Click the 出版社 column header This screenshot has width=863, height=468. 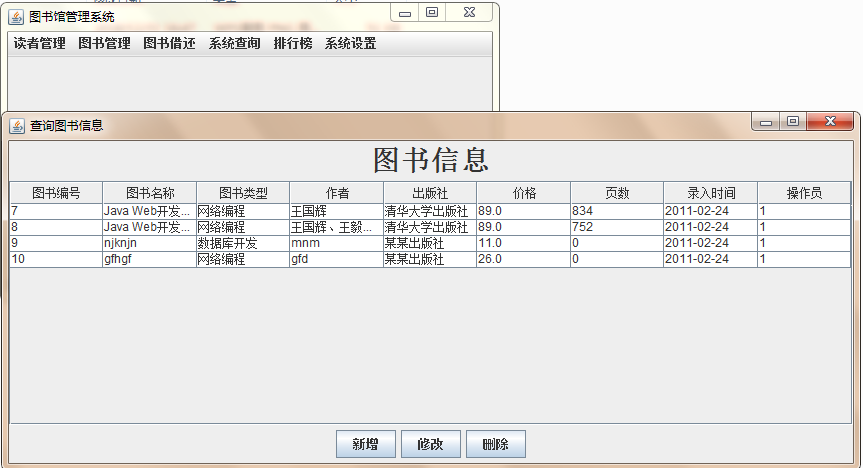(430, 193)
